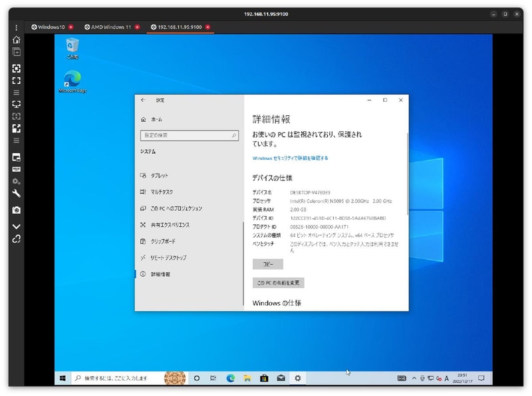Open the kebab menu at the sidebar top
Image resolution: width=532 pixels, height=396 pixels.
tap(15, 27)
